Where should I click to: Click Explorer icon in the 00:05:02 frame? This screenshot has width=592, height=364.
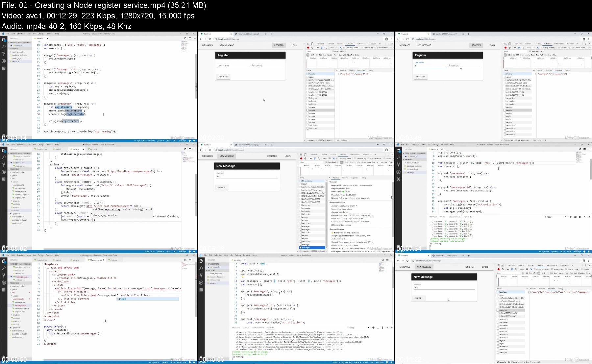pos(4,150)
